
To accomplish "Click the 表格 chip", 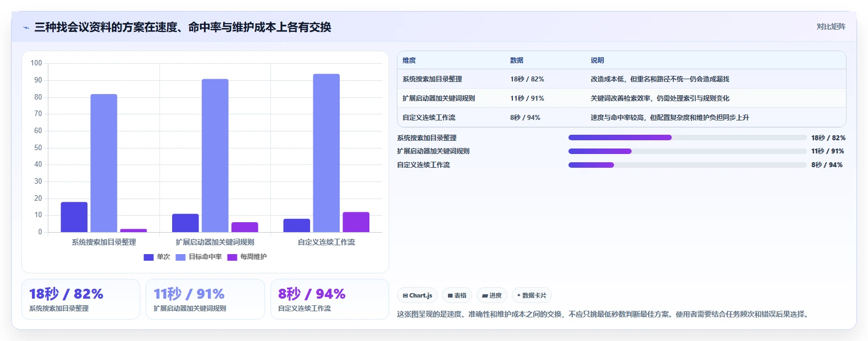I will [457, 295].
